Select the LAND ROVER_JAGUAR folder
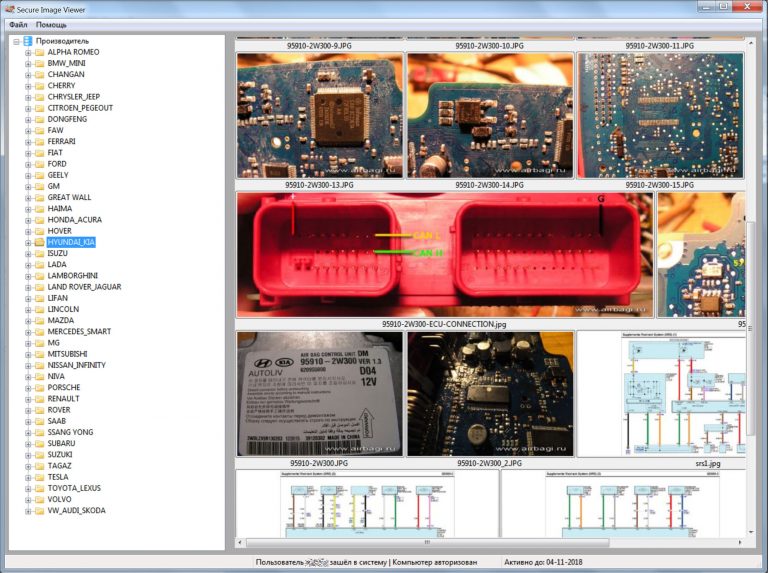 coord(84,287)
